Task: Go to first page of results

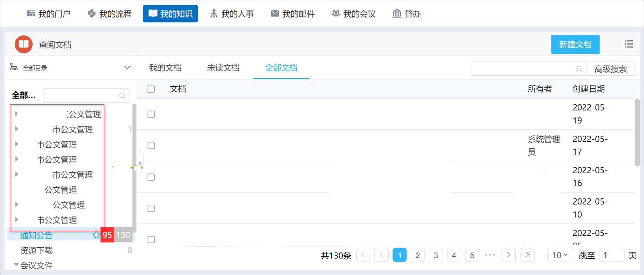Action: pyautogui.click(x=363, y=255)
